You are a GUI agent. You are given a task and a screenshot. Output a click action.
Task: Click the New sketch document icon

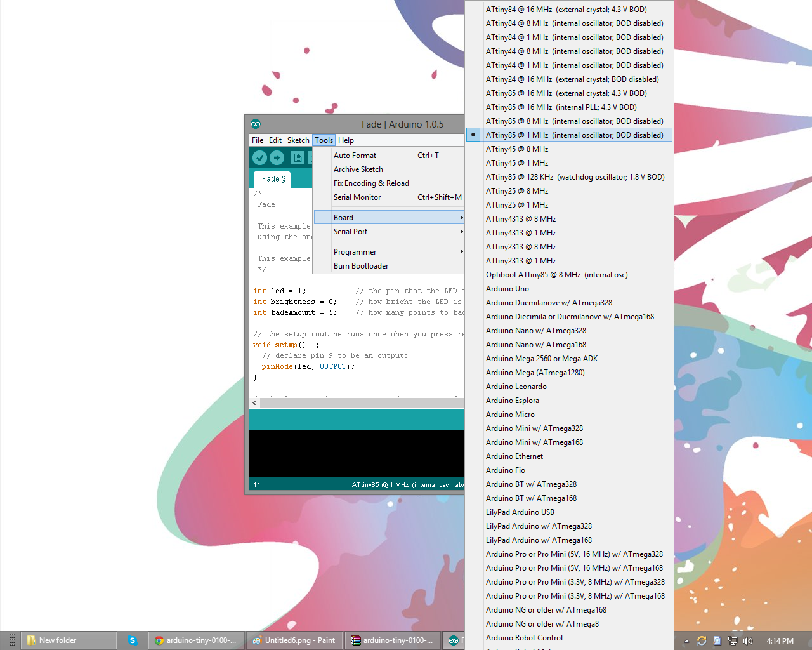298,157
